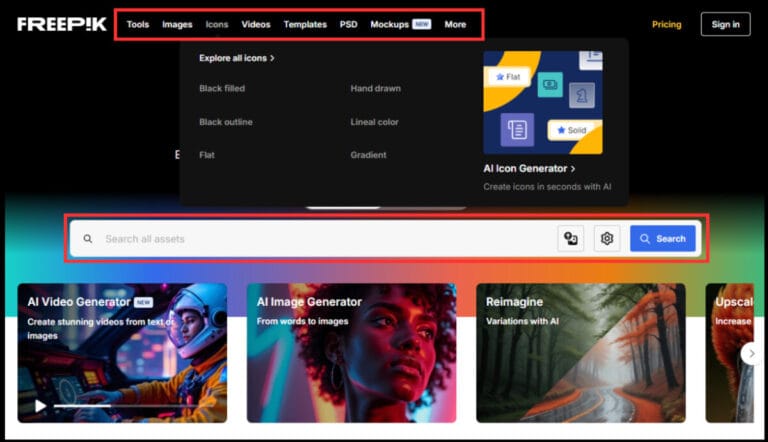Open the AI Image Generator card
Viewport: 768px width, 442px height.
click(351, 352)
